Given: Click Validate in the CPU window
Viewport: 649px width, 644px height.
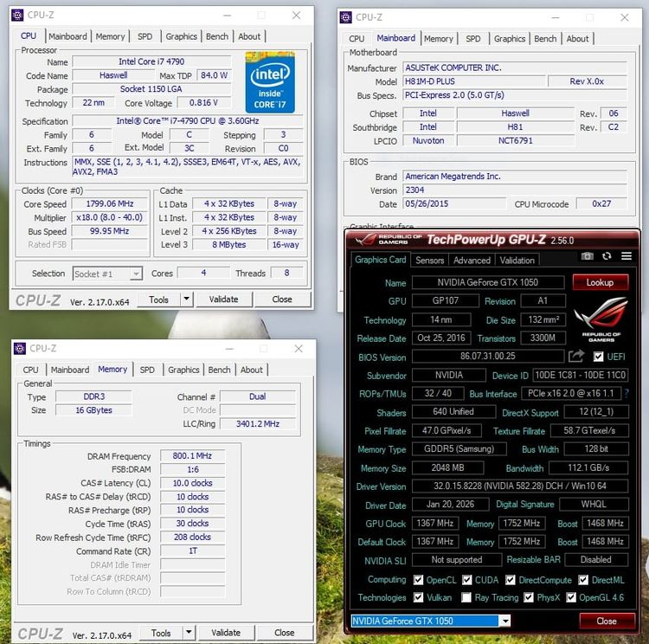Looking at the screenshot, I should point(224,299).
